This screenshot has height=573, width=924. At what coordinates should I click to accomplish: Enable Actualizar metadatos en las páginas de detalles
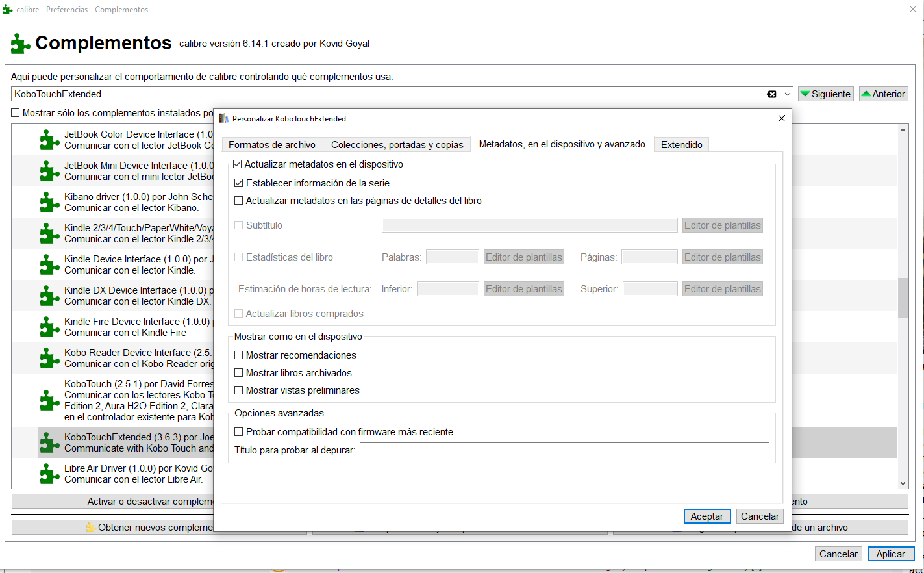(x=238, y=201)
